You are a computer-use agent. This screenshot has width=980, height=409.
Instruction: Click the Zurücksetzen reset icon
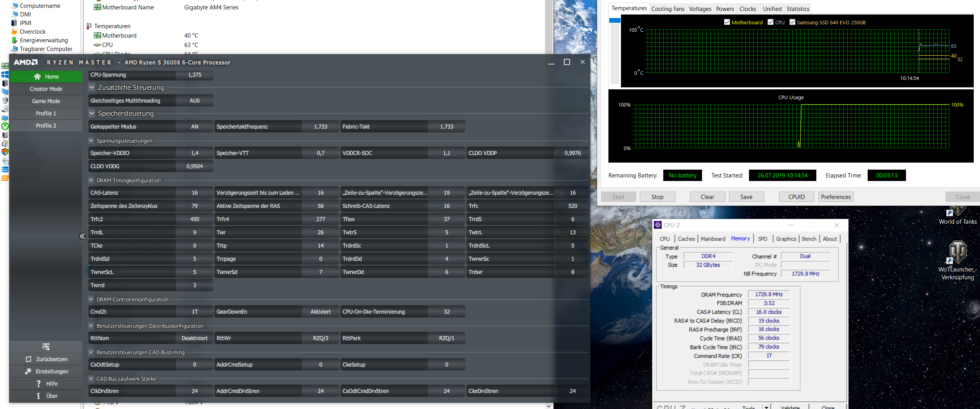pyautogui.click(x=28, y=359)
